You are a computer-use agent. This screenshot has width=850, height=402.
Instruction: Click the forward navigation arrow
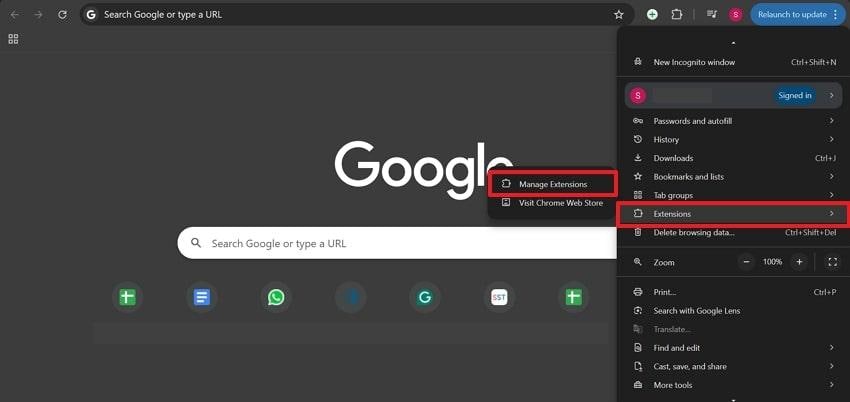point(38,15)
